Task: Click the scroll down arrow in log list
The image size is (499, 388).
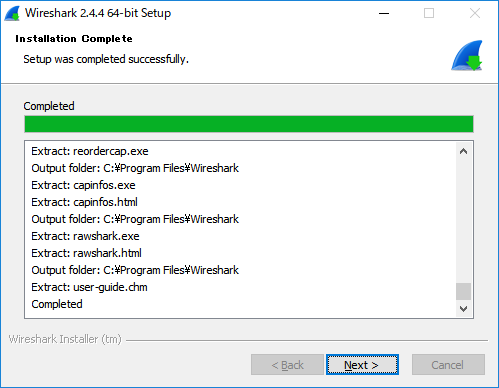Action: point(463,309)
